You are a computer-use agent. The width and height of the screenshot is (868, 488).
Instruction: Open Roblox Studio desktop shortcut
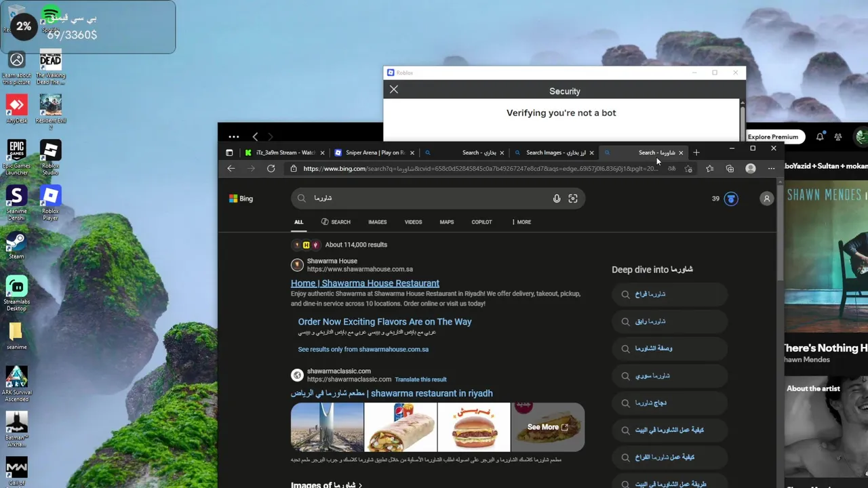[x=50, y=157]
